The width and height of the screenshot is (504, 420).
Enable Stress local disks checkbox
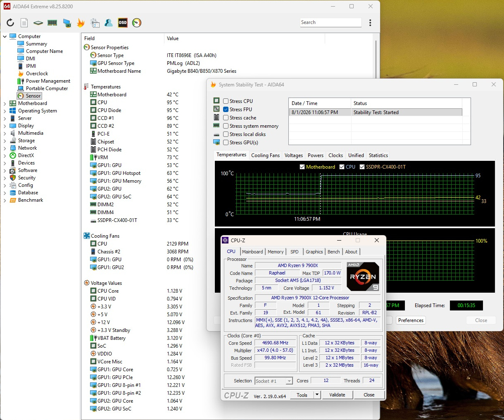pos(226,134)
